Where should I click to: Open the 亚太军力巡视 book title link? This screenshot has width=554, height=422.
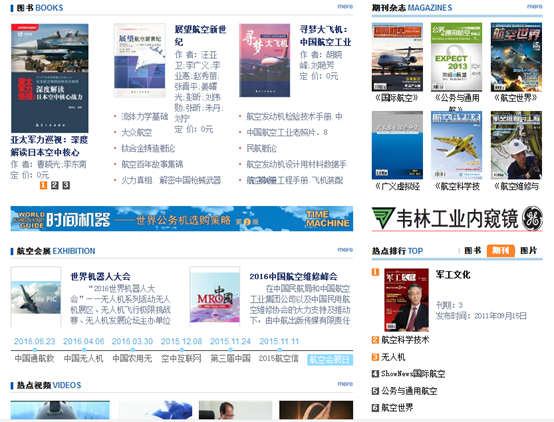point(49,146)
